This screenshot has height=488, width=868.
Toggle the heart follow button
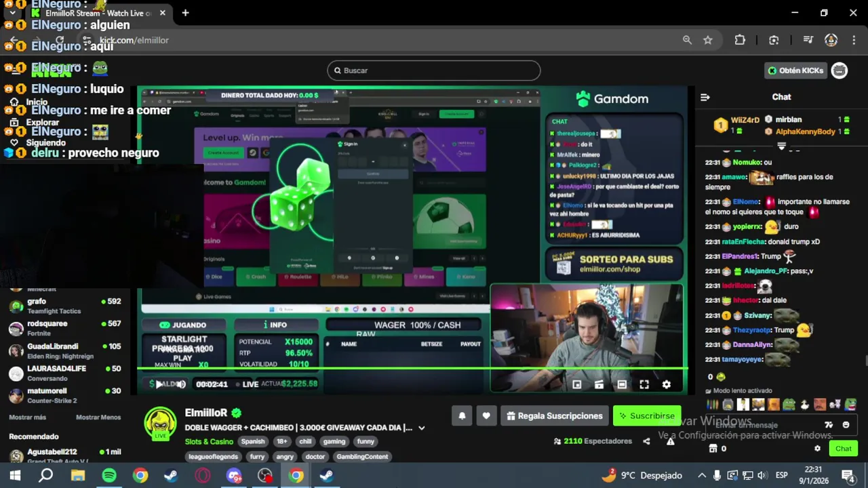tap(486, 416)
